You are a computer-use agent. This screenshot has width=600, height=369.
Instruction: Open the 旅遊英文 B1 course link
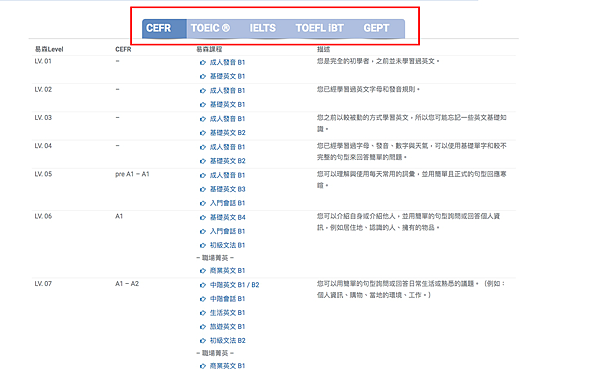tap(227, 327)
